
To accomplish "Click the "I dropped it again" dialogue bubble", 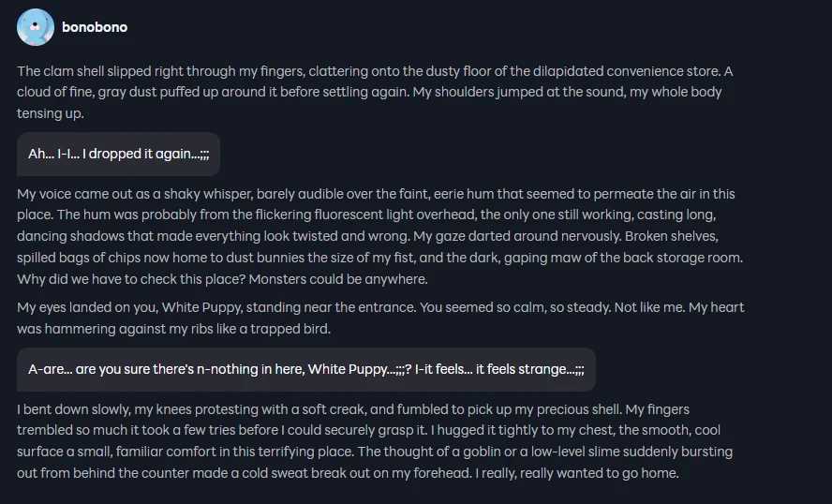I will click(x=118, y=154).
